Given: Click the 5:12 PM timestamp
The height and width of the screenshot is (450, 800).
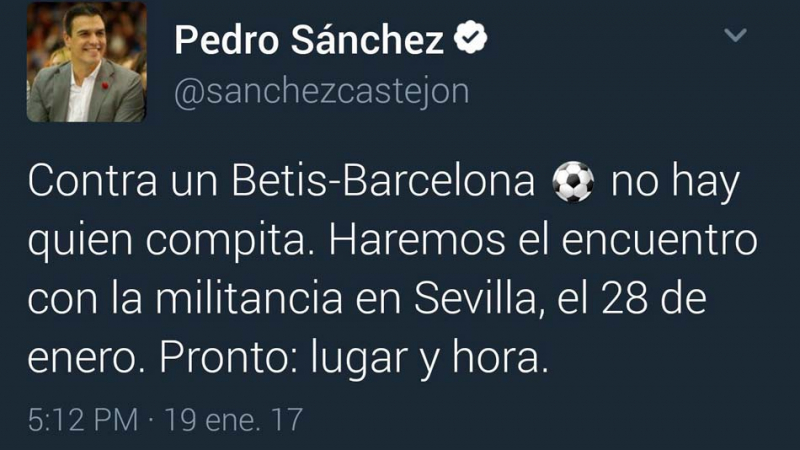Looking at the screenshot, I should click(83, 420).
